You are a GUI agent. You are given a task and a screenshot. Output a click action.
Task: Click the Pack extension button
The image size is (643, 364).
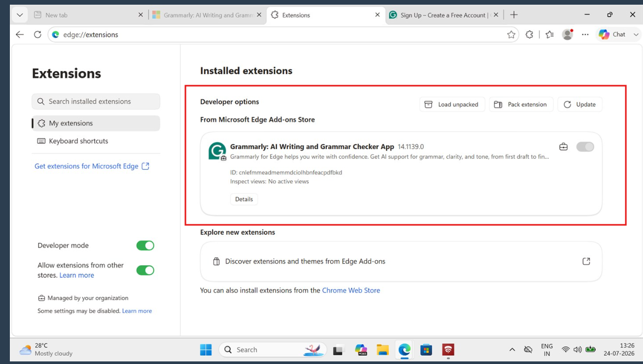point(521,104)
